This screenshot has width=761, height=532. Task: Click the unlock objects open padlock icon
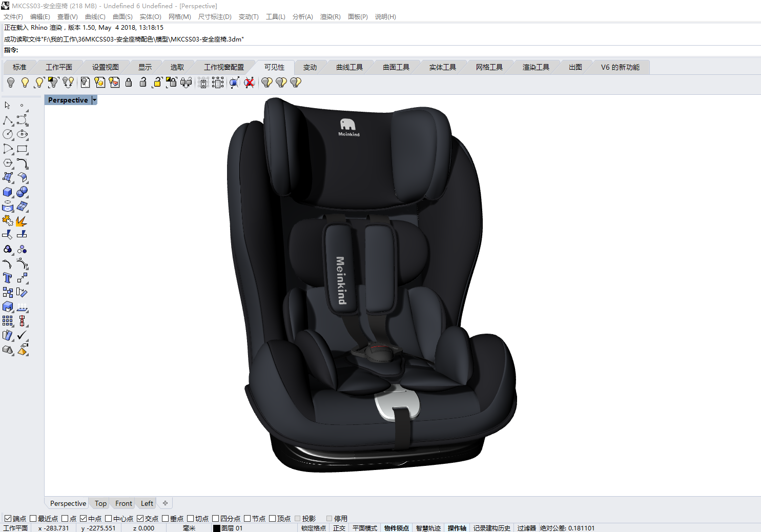[143, 82]
